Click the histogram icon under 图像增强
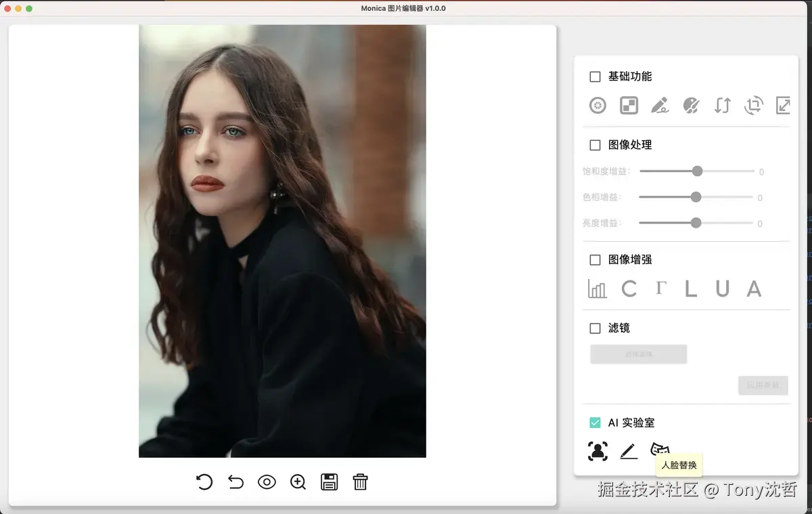812x514 pixels. point(597,288)
